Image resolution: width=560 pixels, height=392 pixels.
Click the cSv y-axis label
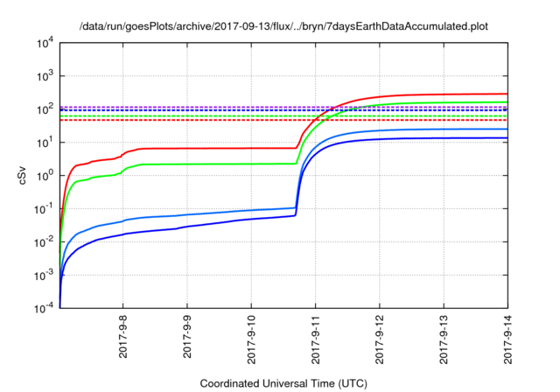coord(22,175)
